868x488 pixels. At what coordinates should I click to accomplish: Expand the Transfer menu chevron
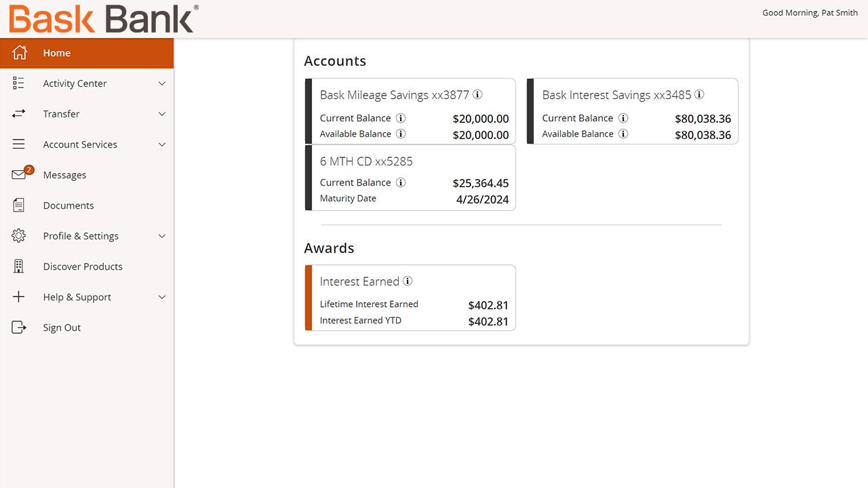(x=162, y=114)
